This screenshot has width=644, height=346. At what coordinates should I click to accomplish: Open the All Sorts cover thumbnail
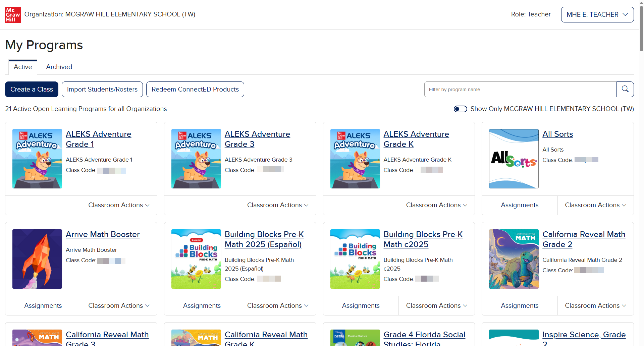pyautogui.click(x=514, y=159)
